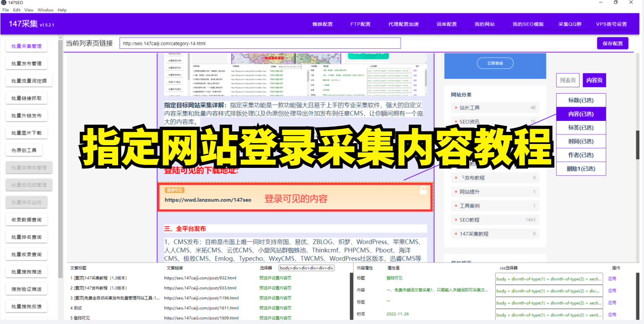
Task: Switch to the 内容页 tab
Action: point(595,80)
